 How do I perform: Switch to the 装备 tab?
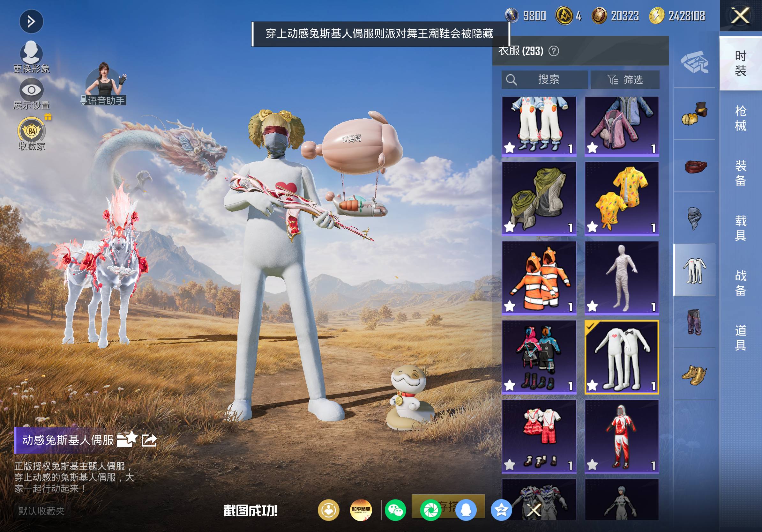740,173
